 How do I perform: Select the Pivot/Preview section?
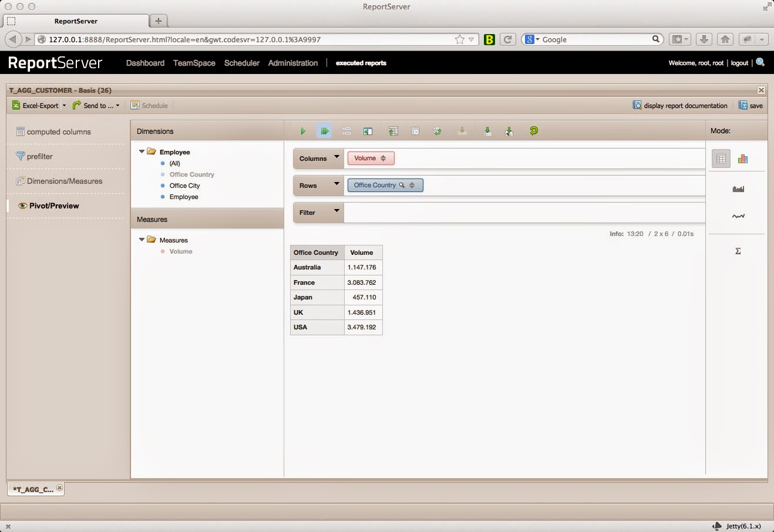tap(48, 206)
